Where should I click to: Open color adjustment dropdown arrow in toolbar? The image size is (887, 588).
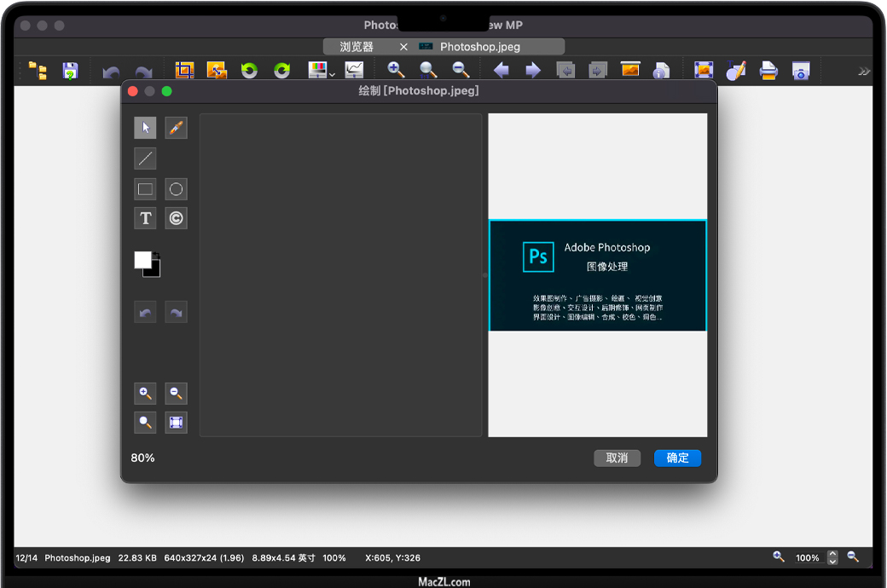(333, 75)
